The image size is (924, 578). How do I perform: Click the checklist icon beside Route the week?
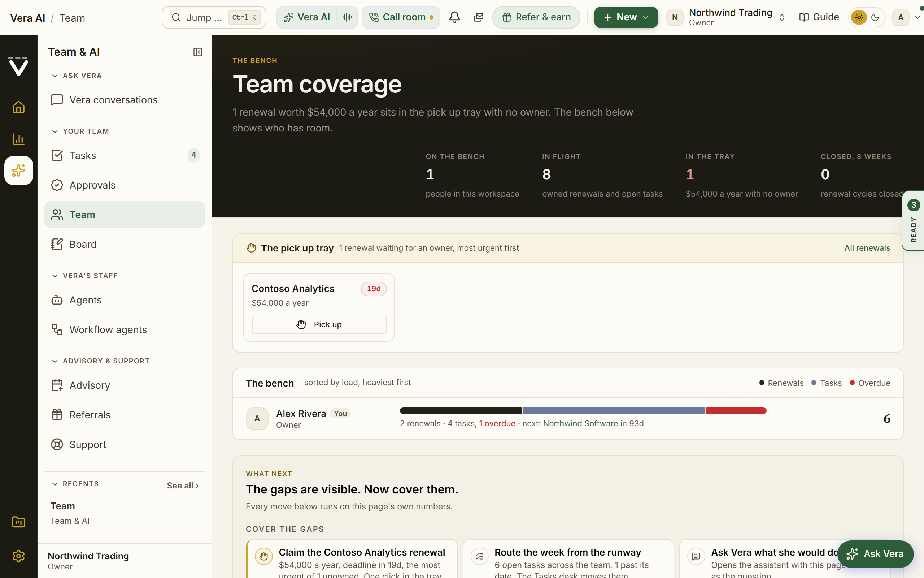pyautogui.click(x=480, y=556)
